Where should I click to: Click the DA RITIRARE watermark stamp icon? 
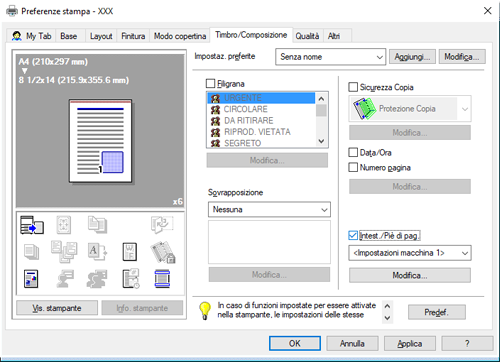point(216,121)
